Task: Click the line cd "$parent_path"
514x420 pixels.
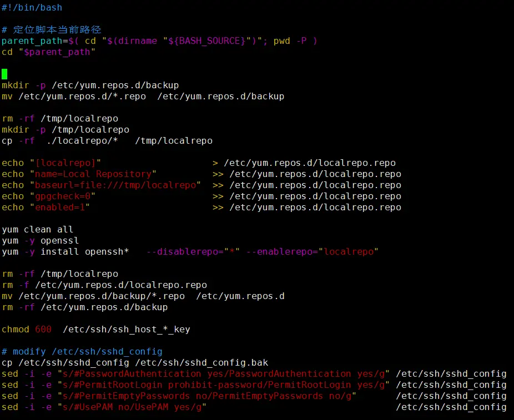Action: click(x=48, y=52)
